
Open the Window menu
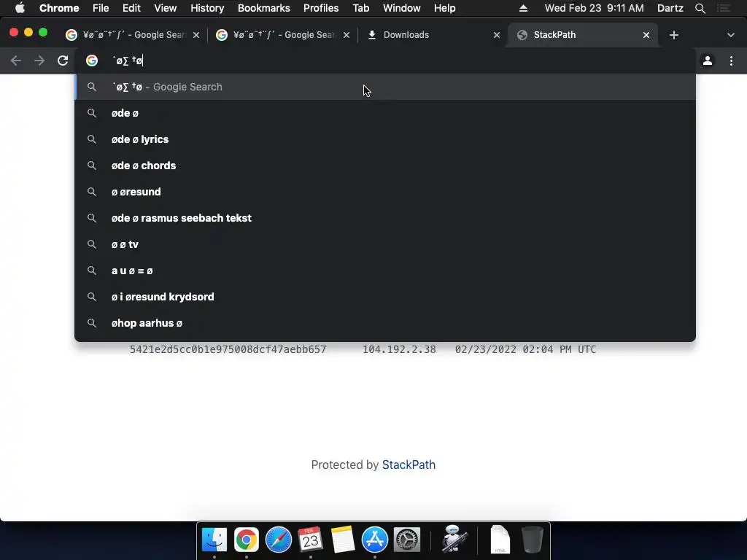402,8
